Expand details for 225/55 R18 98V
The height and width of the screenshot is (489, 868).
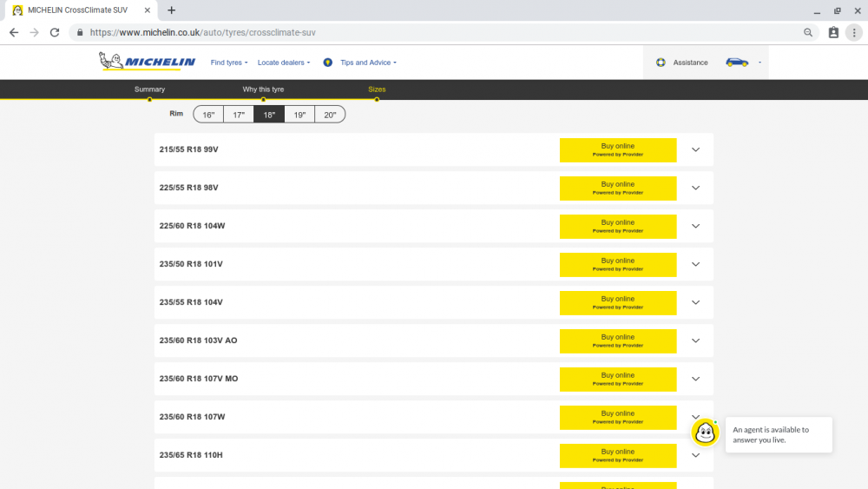coord(696,188)
